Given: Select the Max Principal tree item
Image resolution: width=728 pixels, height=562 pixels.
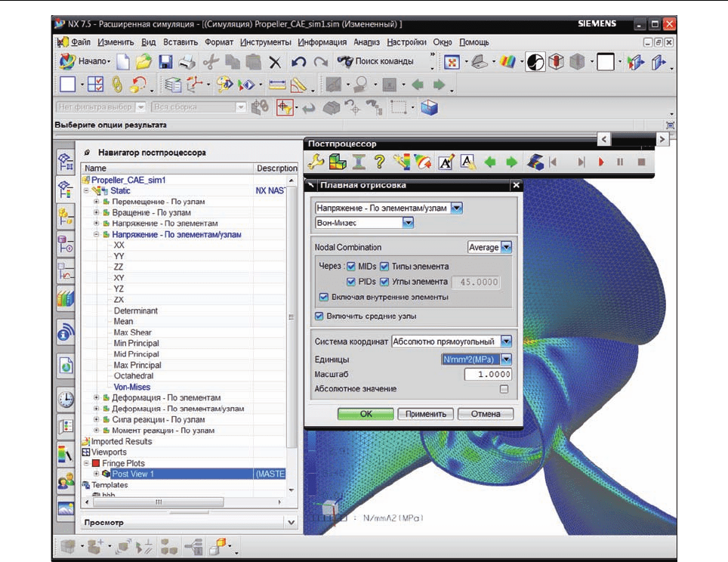Looking at the screenshot, I should (x=137, y=365).
